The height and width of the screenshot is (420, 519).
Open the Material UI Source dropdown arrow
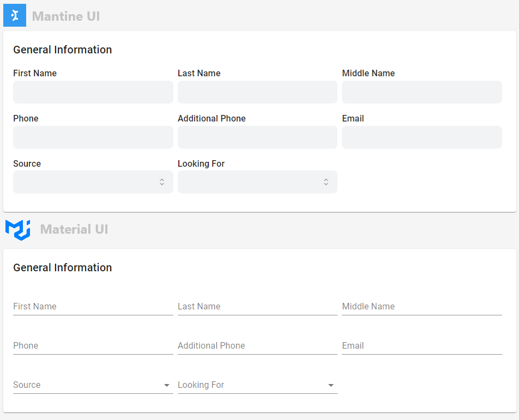coord(167,385)
